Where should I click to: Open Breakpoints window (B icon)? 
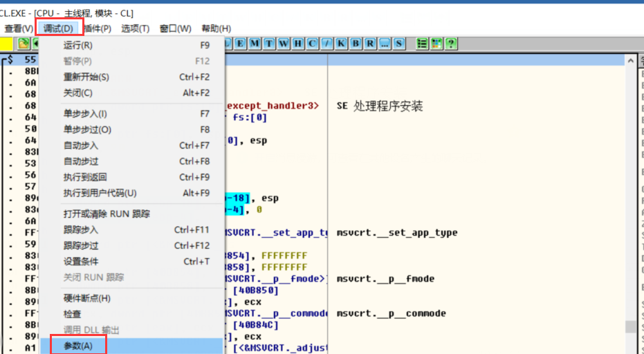(356, 44)
